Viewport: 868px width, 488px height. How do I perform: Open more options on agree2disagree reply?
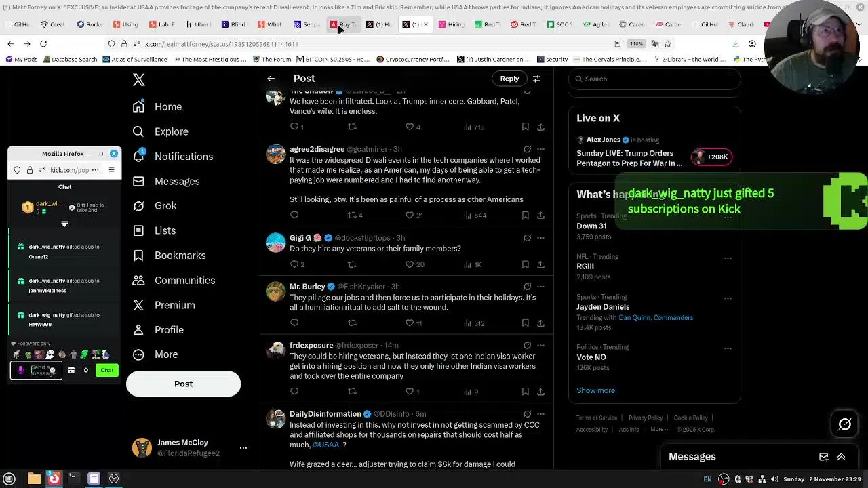coord(540,149)
